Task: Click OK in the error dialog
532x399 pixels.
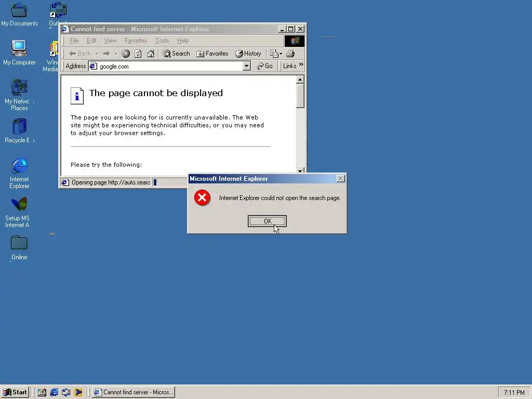Action: click(268, 221)
